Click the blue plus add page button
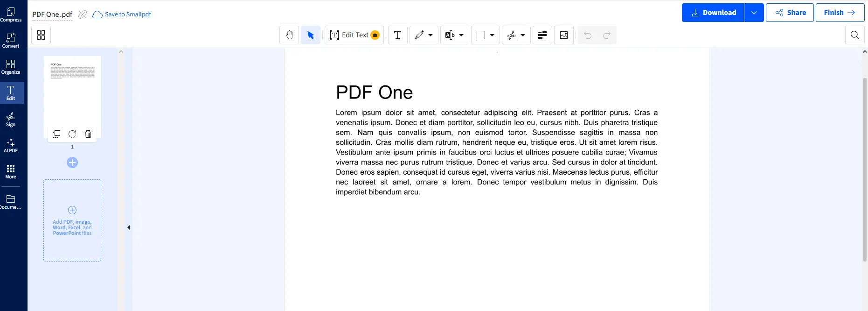868x311 pixels. pos(72,163)
